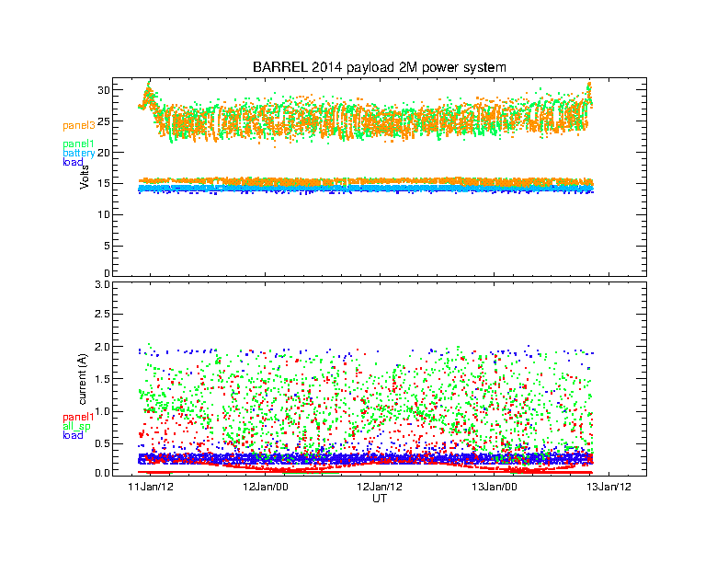
Task: Click the "13Jan/00" time tick label
Action: tap(494, 487)
